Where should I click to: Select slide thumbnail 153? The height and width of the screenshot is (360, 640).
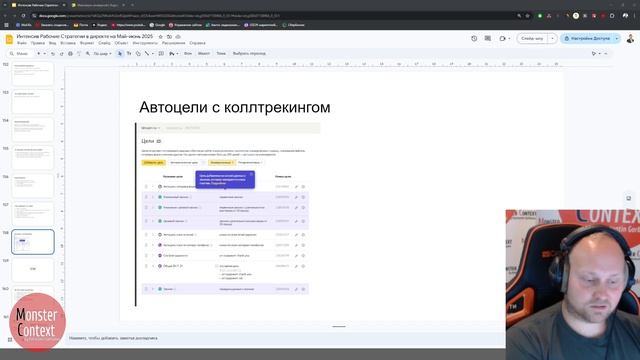click(x=33, y=102)
